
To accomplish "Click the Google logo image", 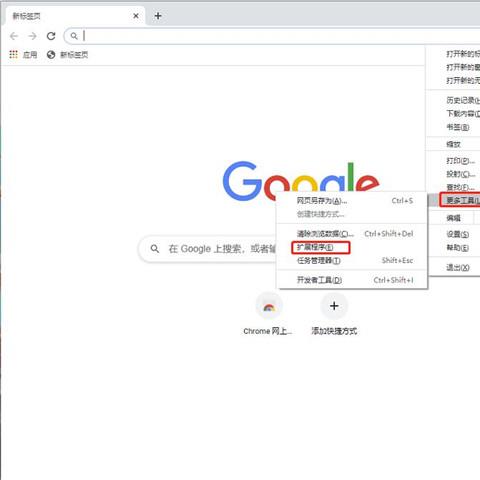I will [301, 182].
